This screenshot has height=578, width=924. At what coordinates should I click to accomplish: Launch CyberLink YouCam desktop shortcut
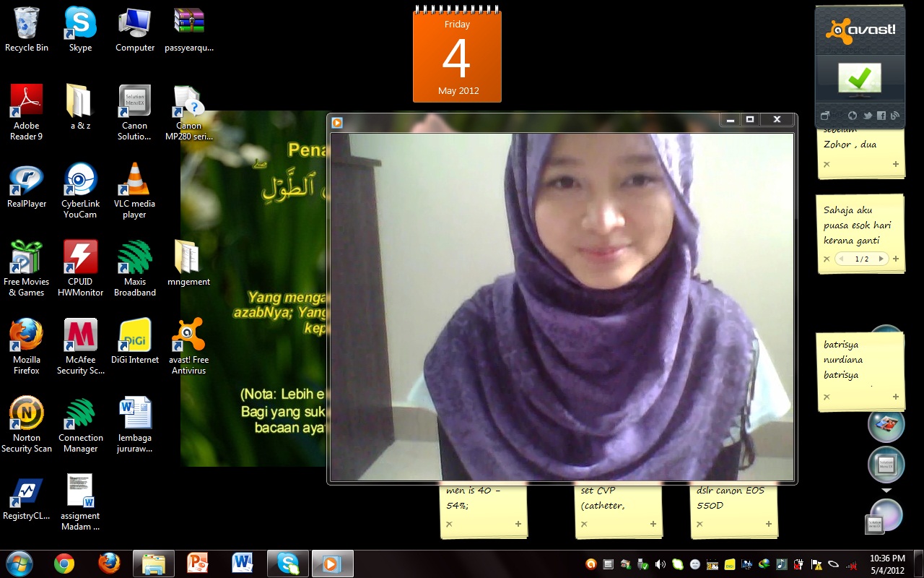pyautogui.click(x=80, y=190)
